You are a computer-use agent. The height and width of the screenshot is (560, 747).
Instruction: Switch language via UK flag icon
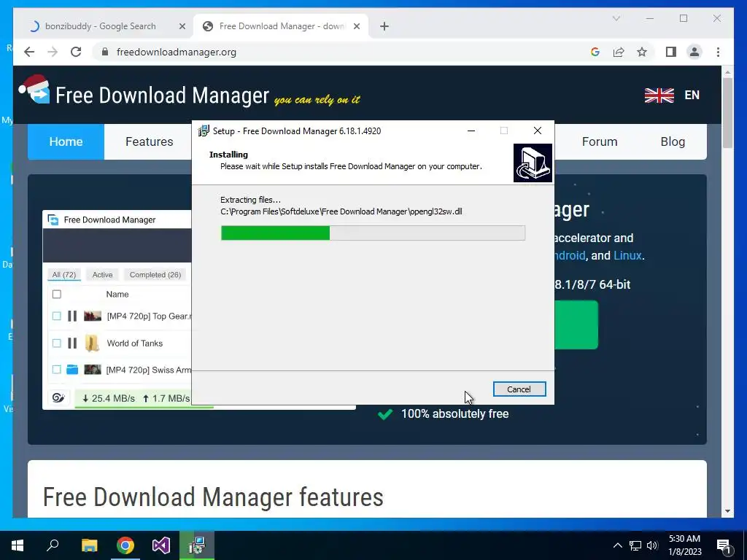[x=659, y=96]
